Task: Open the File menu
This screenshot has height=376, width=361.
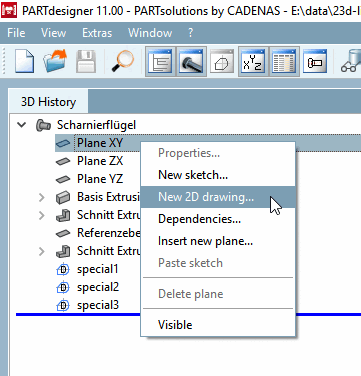Action: (16, 33)
